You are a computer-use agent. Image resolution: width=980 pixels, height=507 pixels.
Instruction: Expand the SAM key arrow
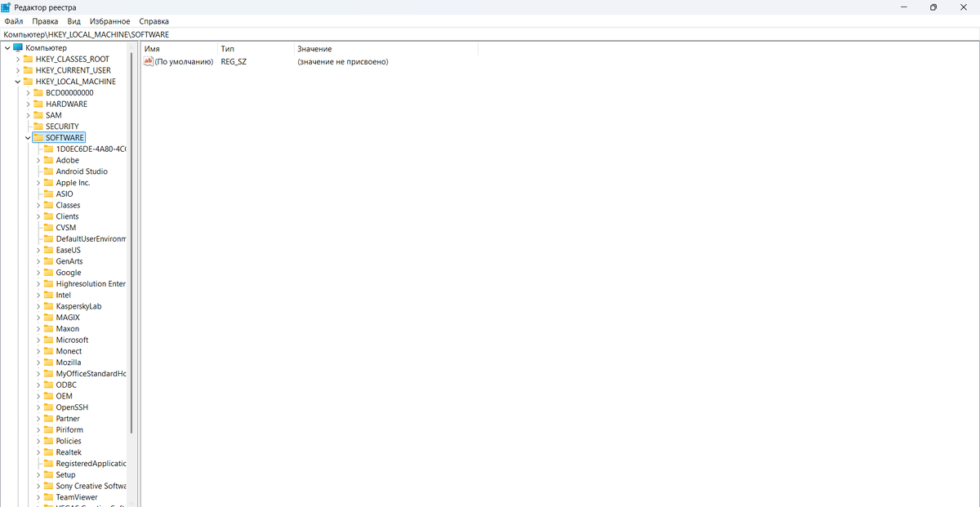[x=28, y=115]
